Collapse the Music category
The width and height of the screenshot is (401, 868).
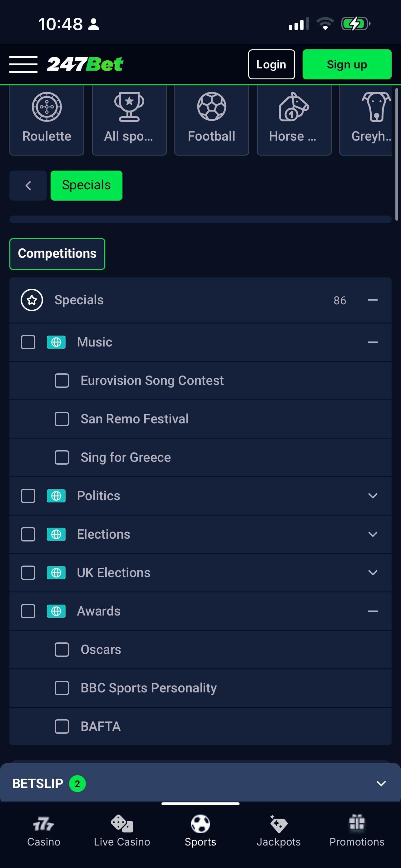(372, 342)
